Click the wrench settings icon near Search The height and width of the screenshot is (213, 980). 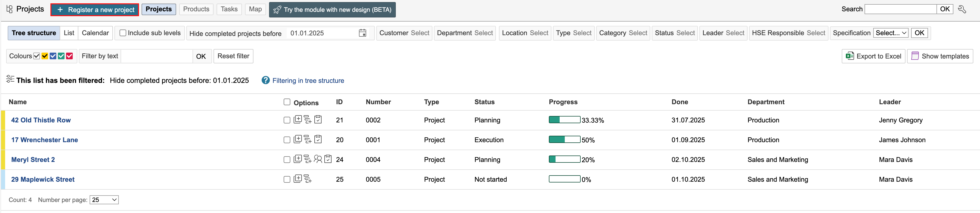point(962,9)
